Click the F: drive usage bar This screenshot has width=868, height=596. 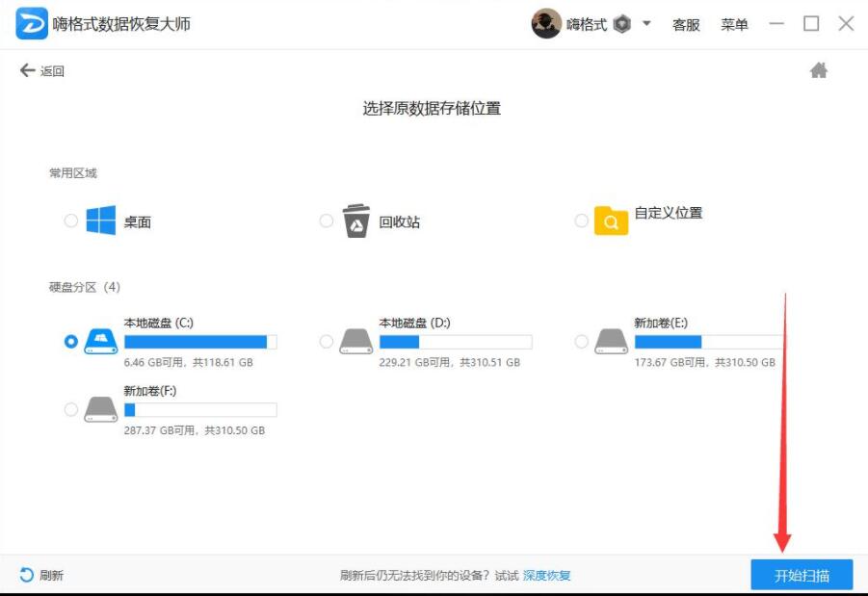click(200, 410)
